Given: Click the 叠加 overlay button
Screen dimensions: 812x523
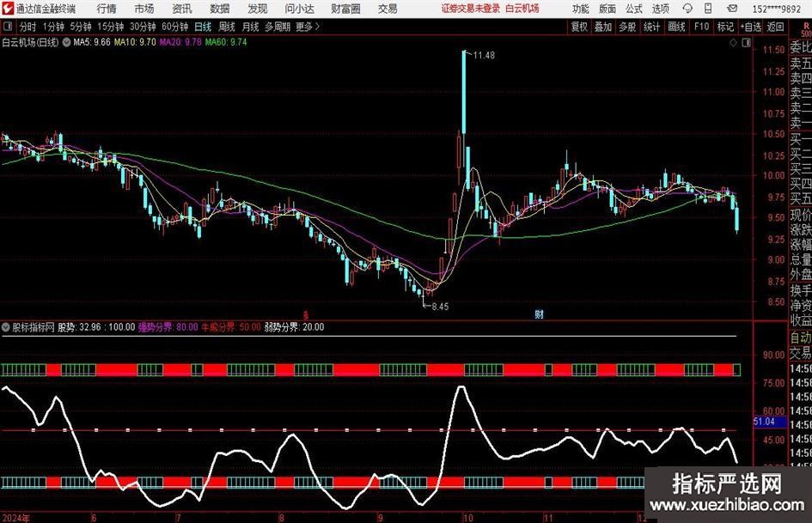Looking at the screenshot, I should click(603, 27).
